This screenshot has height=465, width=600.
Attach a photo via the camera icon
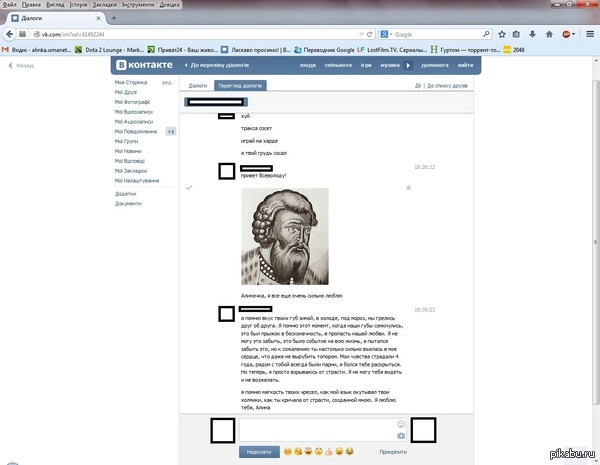401,436
